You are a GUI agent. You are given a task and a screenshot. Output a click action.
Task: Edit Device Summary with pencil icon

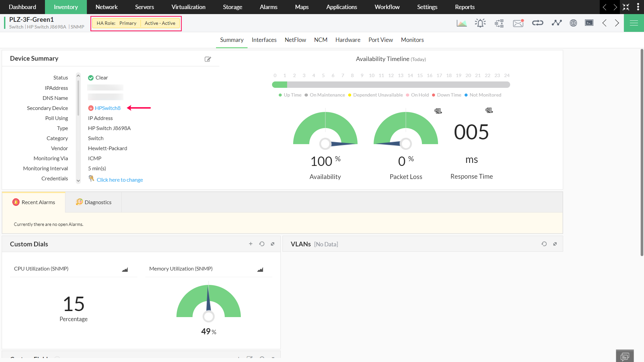click(x=208, y=59)
